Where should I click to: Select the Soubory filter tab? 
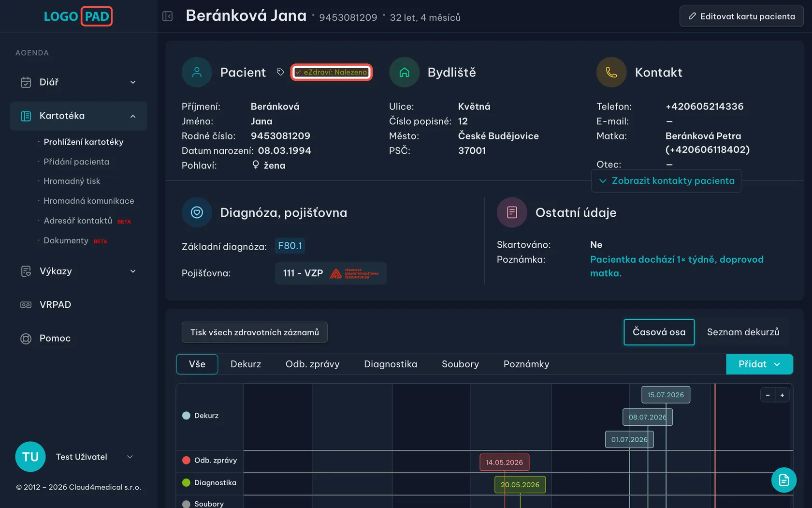pyautogui.click(x=460, y=364)
